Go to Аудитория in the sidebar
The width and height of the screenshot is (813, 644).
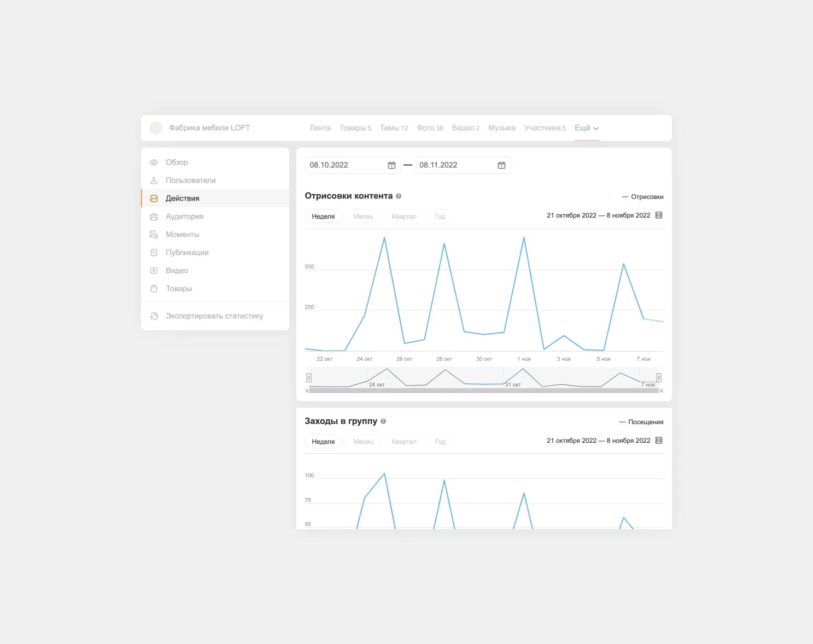pos(184,216)
